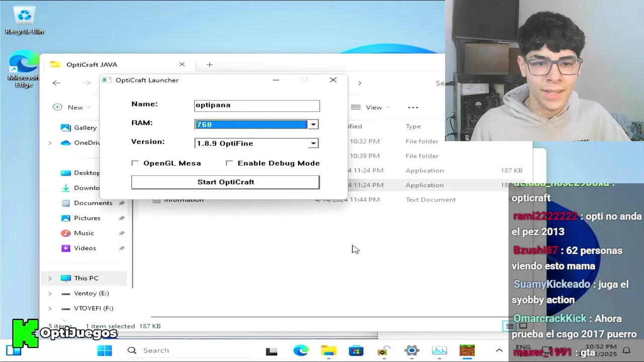This screenshot has width=644, height=362.
Task: Click the Music icon in sidebar
Action: pyautogui.click(x=65, y=233)
